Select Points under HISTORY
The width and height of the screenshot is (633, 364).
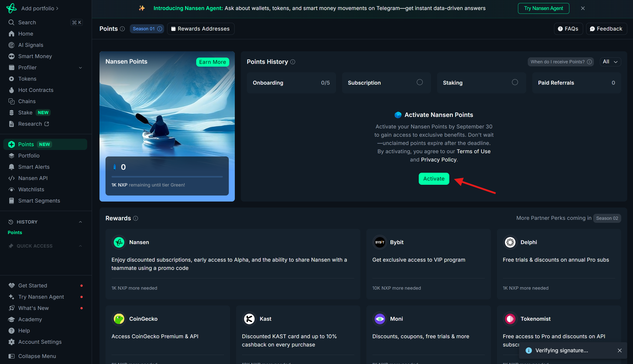[15, 232]
